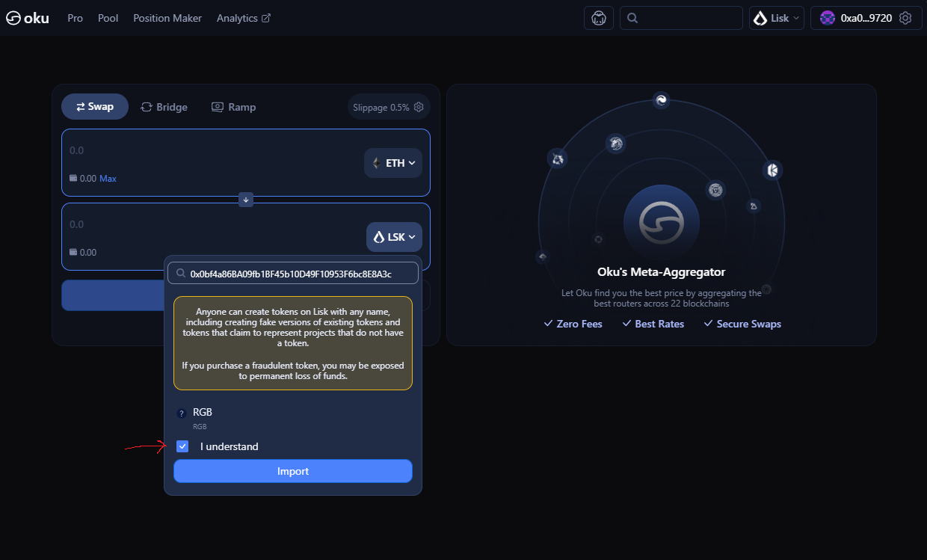The width and height of the screenshot is (927, 560).
Task: Click the Best Rates label
Action: 653,324
